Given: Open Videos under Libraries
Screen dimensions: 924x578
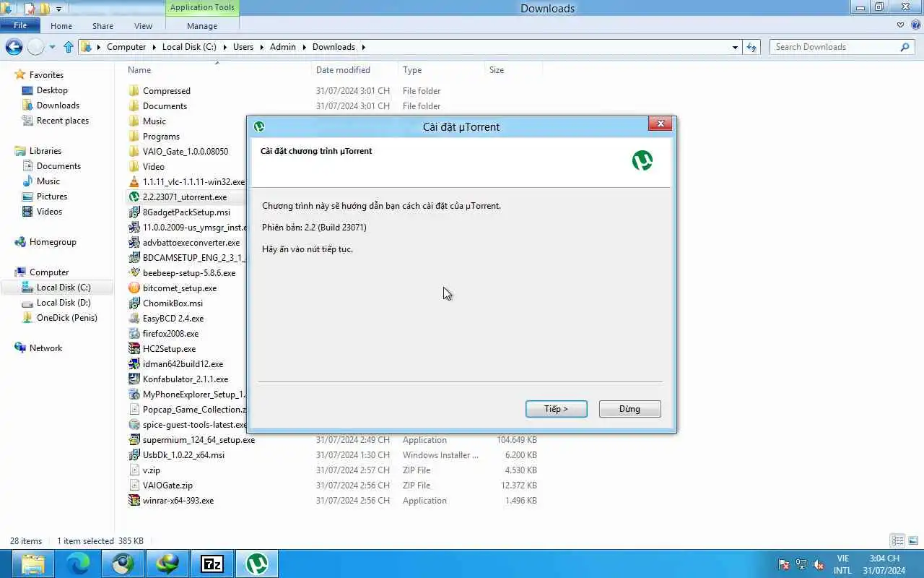Looking at the screenshot, I should (49, 212).
